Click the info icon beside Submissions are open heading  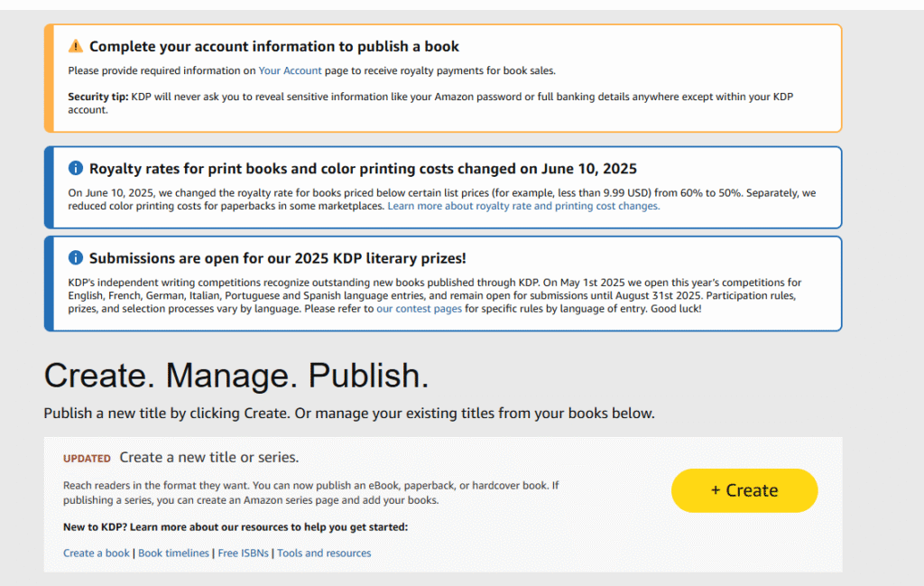76,257
